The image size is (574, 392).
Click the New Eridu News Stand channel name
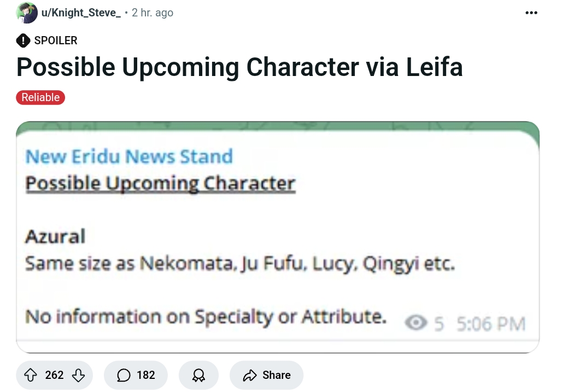[x=129, y=156]
